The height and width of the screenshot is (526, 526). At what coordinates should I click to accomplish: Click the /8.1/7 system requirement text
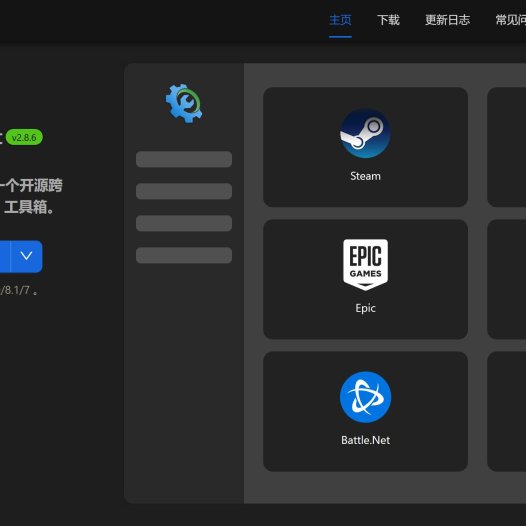(18, 290)
